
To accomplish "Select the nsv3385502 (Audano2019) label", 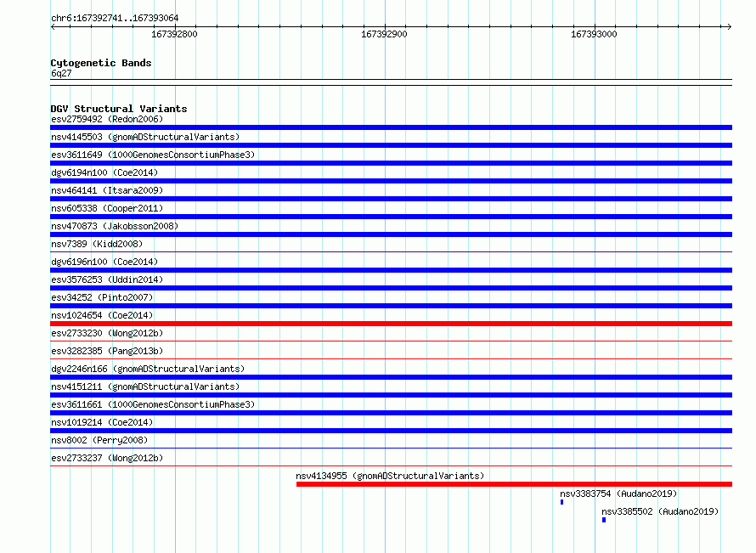I will (x=660, y=511).
